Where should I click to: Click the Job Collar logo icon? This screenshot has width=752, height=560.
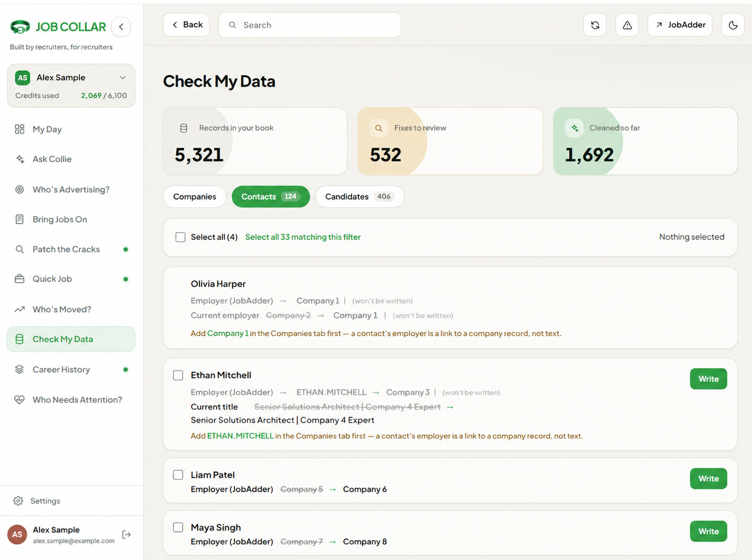coord(20,27)
